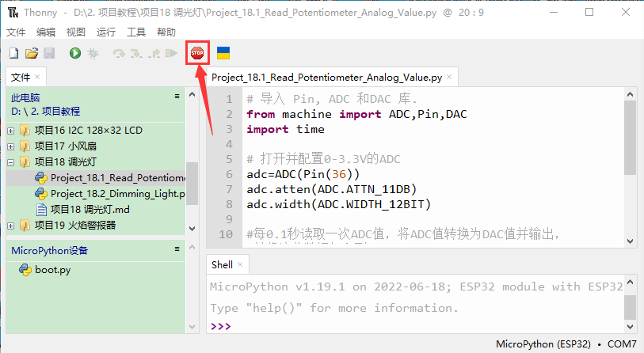Select Project_18.2_Dimming_Light file

pos(117,193)
